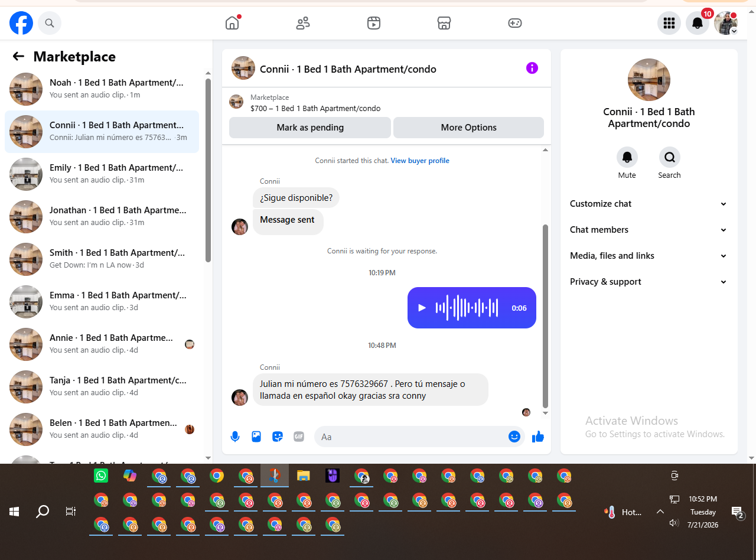This screenshot has height=560, width=756.
Task: Click the conversation list scrollbar
Action: click(208, 170)
